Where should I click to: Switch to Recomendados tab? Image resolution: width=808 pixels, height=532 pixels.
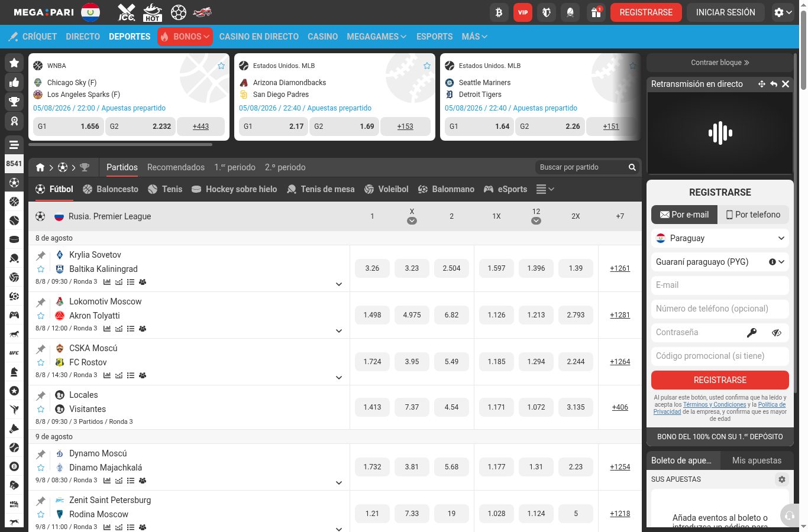point(176,167)
